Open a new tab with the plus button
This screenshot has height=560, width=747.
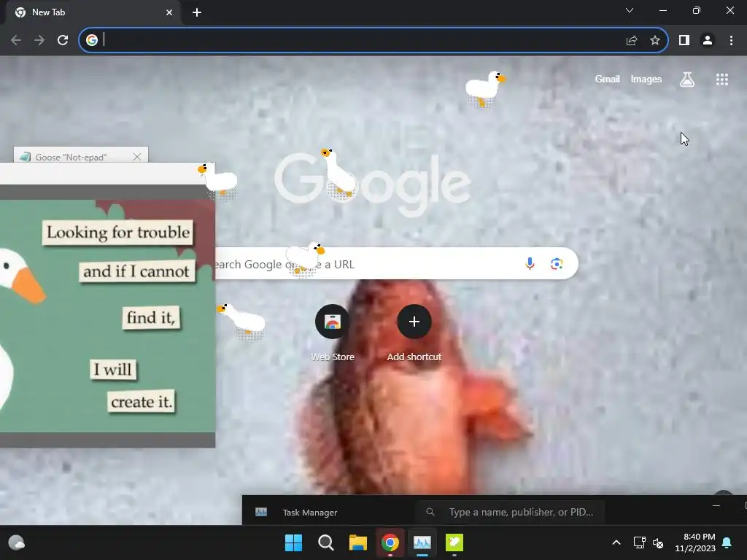click(x=197, y=12)
